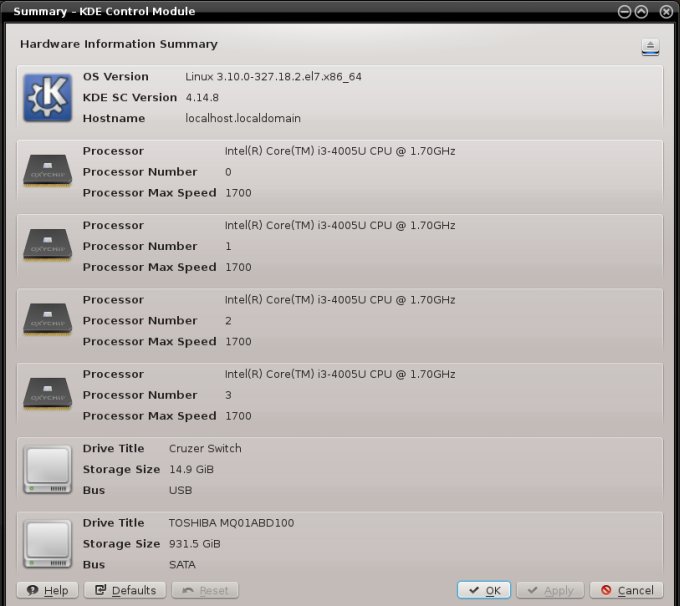Viewport: 680px width, 606px height.
Task: Click the KDE logo icon
Action: [47, 98]
